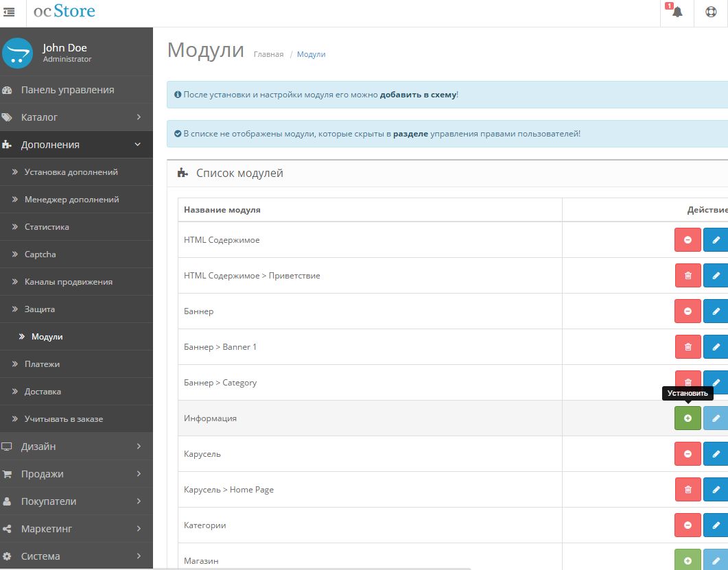This screenshot has height=570, width=728.
Task: Open the notifications bell icon
Action: (677, 12)
